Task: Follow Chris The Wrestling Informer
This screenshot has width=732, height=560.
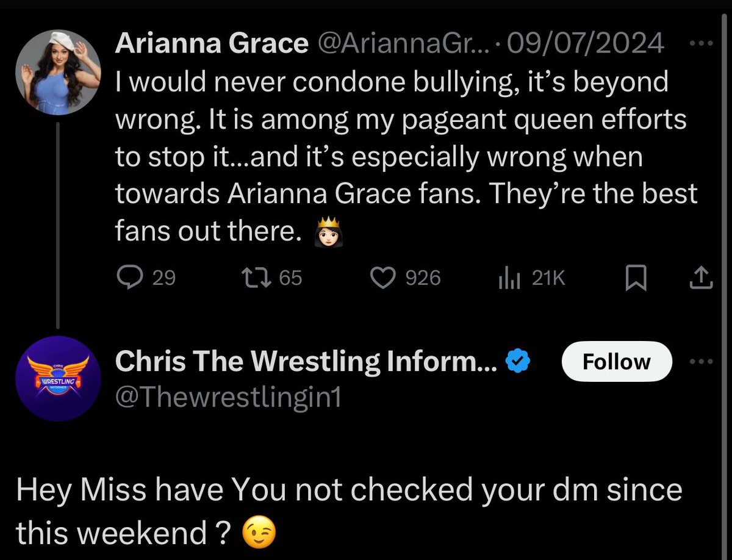Action: 616,362
